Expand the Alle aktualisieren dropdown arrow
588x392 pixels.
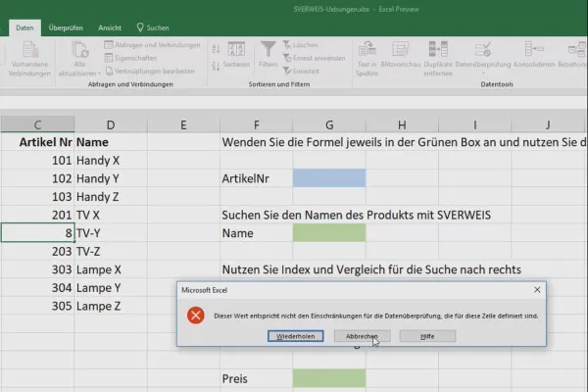tap(99, 73)
